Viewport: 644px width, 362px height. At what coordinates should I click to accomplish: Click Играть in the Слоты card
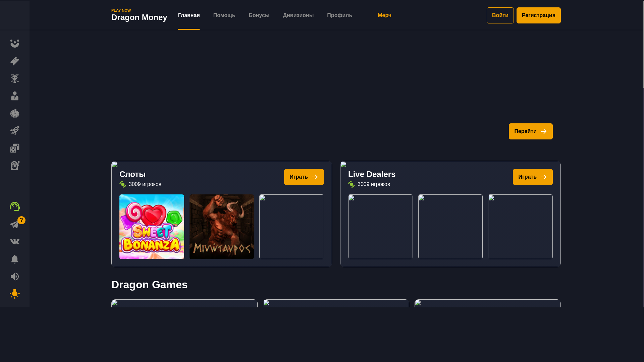304,177
